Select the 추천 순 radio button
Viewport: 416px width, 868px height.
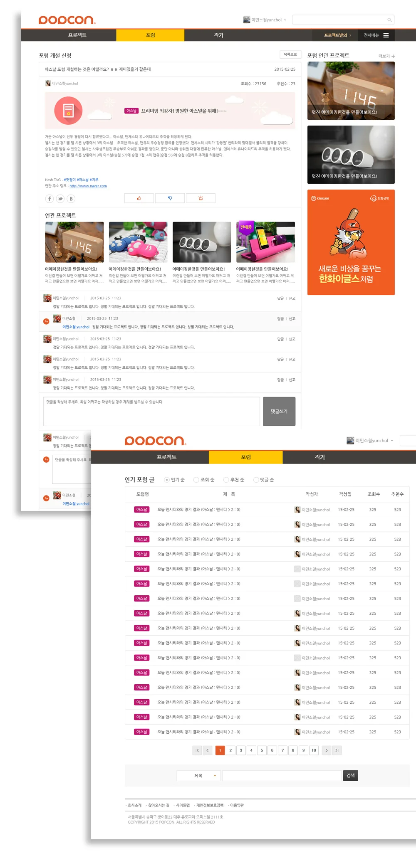click(x=226, y=480)
